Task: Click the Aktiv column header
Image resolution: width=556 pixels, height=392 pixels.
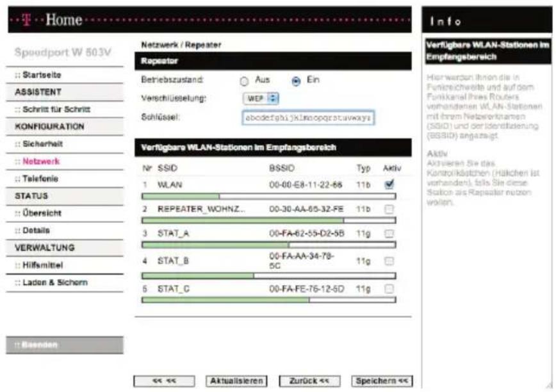Action: point(392,168)
